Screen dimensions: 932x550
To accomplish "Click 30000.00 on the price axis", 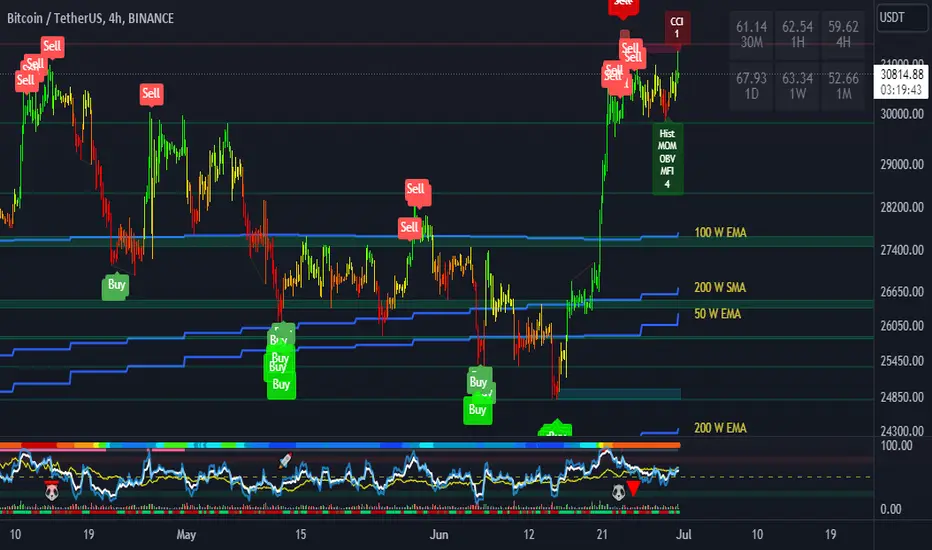I will (x=902, y=114).
